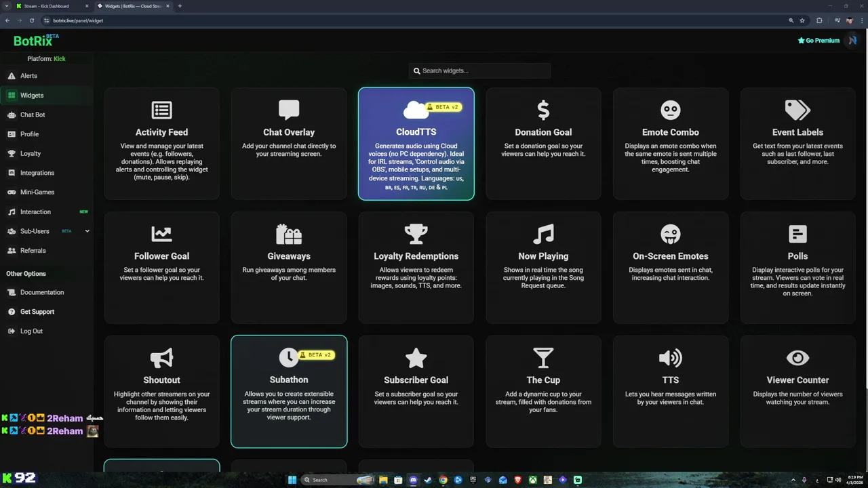Open the Interaction menu item
This screenshot has width=868, height=488.
click(47, 211)
